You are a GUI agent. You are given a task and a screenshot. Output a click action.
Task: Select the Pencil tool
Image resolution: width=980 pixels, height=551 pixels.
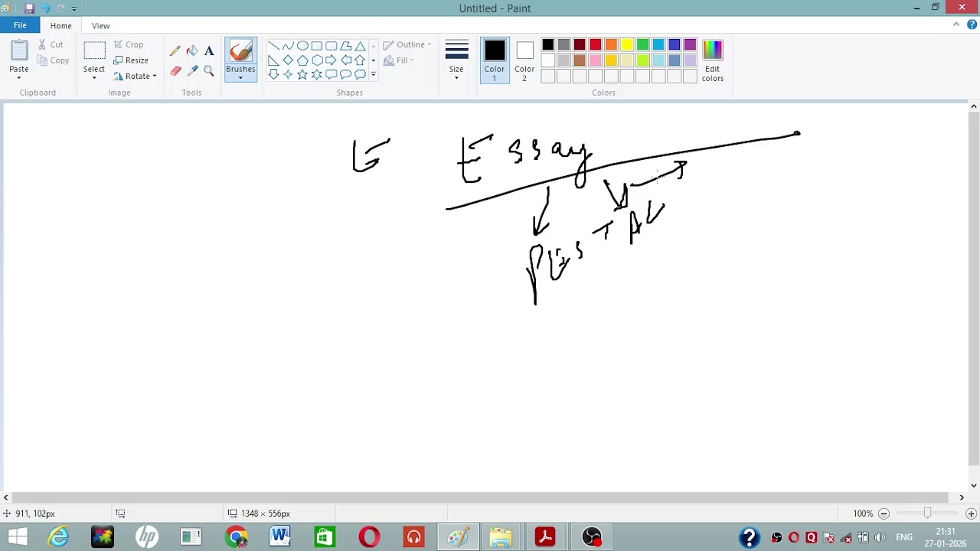(175, 51)
